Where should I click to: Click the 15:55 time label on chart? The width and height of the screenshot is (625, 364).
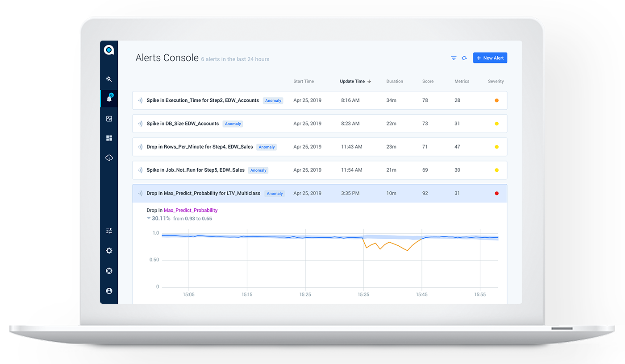point(480,294)
